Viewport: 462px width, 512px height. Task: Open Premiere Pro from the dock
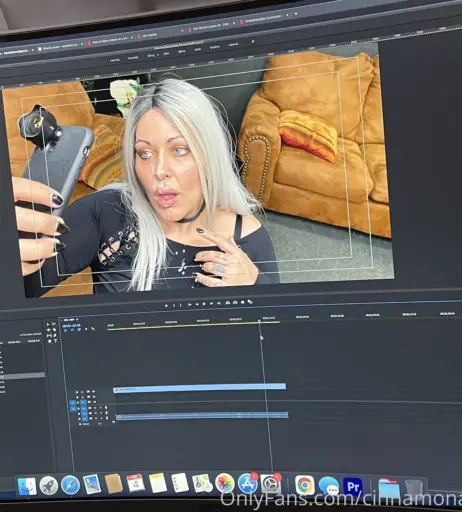pyautogui.click(x=353, y=486)
